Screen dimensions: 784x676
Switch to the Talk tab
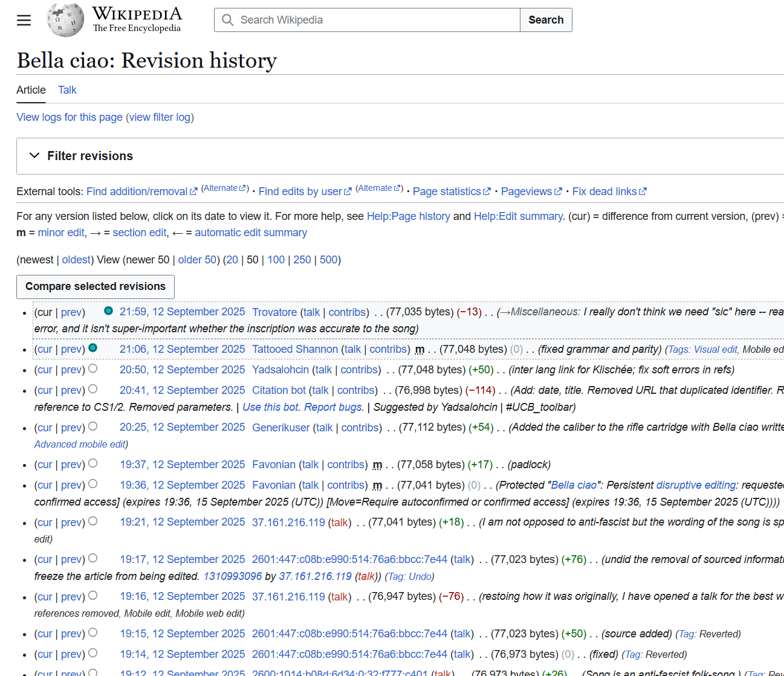(67, 90)
